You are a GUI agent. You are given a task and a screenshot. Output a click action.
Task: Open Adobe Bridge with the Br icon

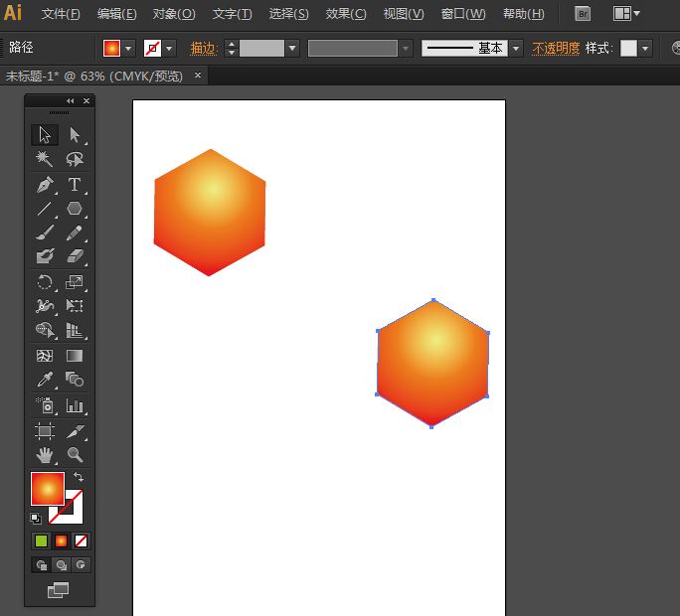[x=584, y=14]
